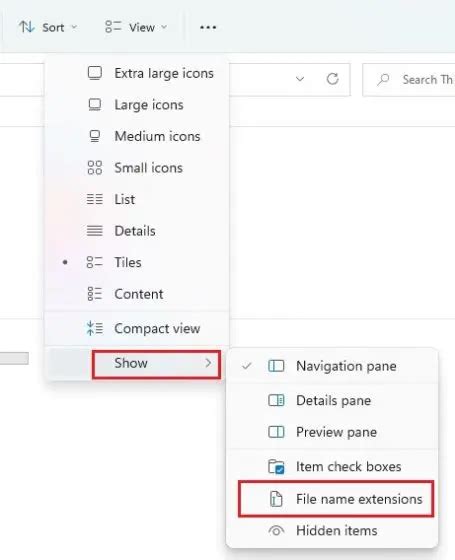Click the Content view icon

(x=95, y=294)
